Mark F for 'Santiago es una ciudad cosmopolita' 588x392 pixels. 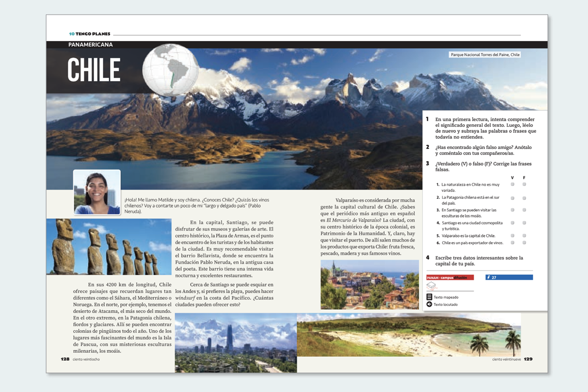[x=524, y=222]
